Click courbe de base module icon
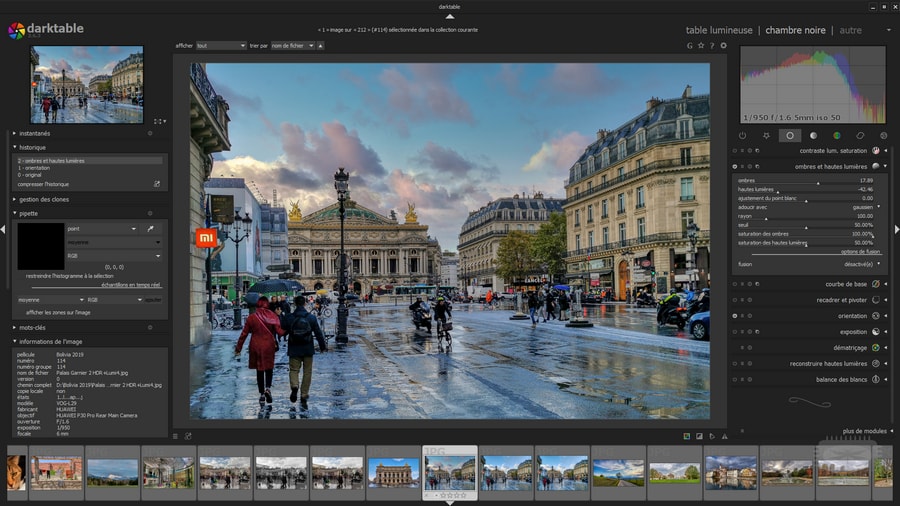This screenshot has height=506, width=900. coord(875,284)
